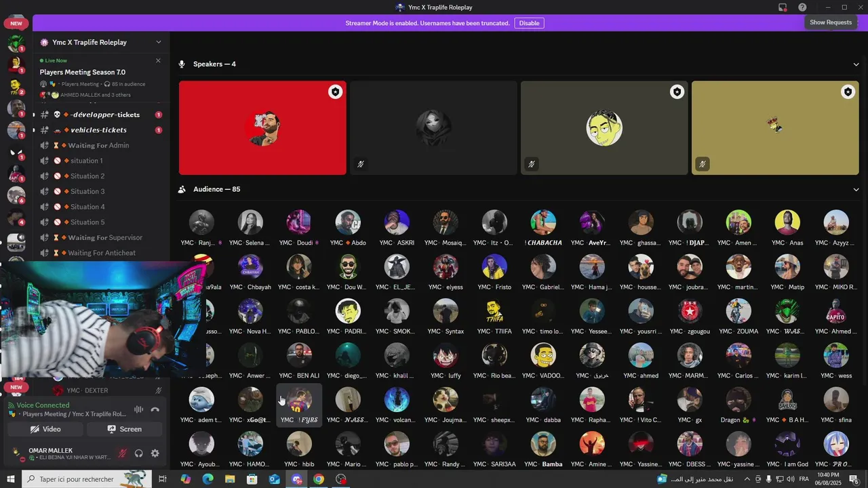
Task: Open Discord user settings gear
Action: (x=155, y=453)
